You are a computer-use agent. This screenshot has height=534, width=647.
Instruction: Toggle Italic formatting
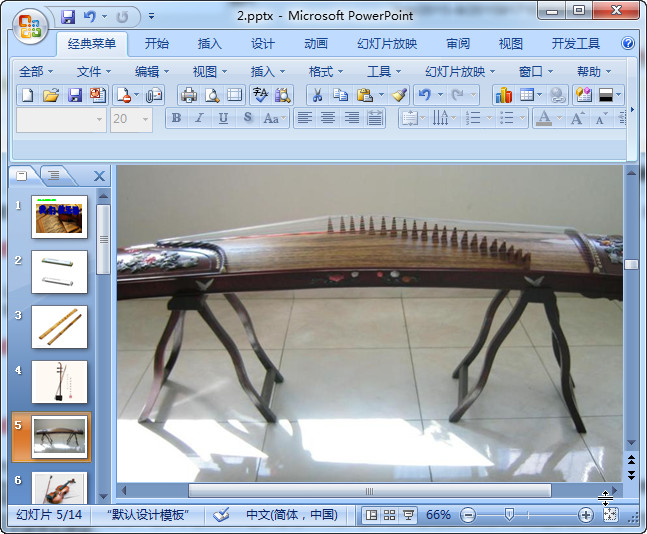tap(200, 118)
